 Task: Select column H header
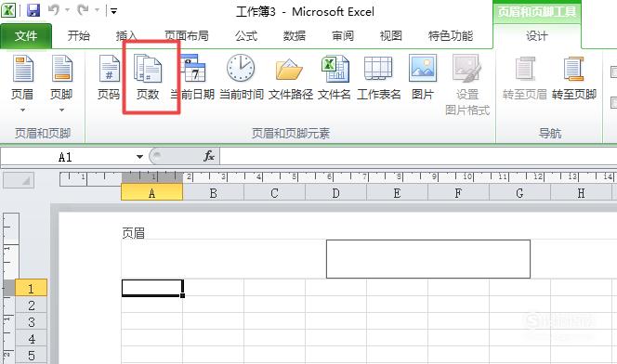(x=581, y=193)
